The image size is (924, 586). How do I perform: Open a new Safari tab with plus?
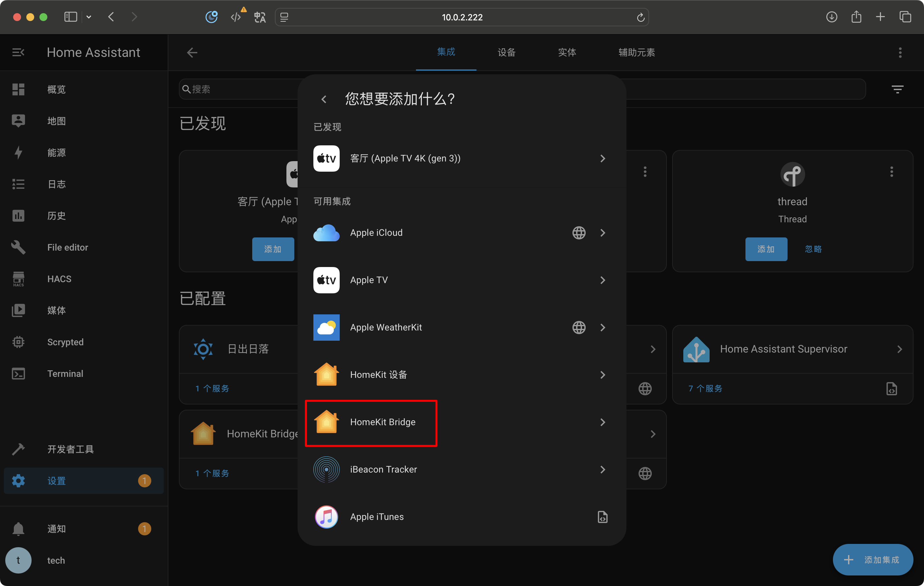(x=880, y=17)
